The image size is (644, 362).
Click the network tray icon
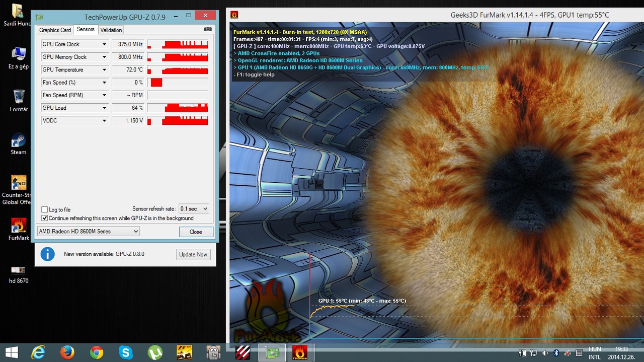coord(534,352)
